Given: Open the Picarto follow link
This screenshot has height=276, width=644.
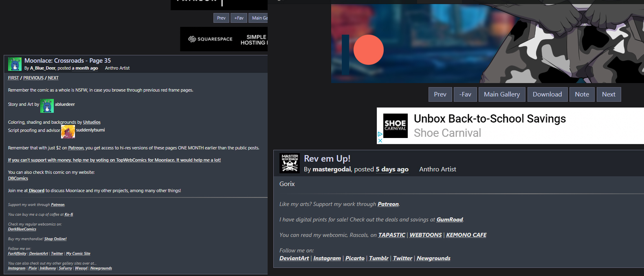Looking at the screenshot, I should [x=355, y=258].
